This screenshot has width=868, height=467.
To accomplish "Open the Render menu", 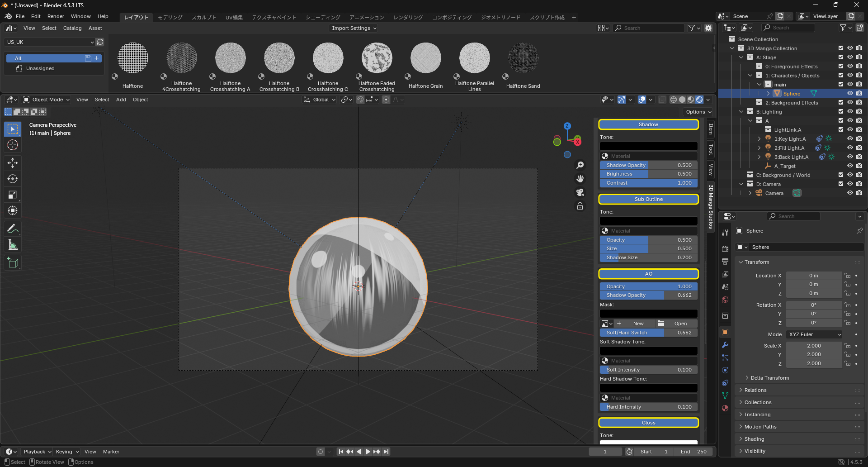I will coord(56,16).
